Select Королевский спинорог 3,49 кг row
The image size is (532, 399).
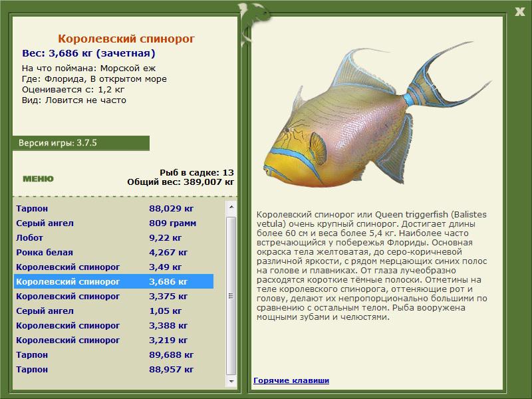click(x=114, y=267)
